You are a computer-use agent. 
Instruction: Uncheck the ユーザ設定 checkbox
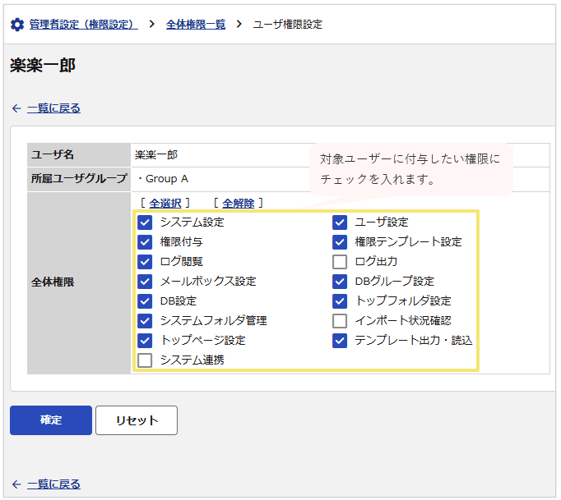340,223
